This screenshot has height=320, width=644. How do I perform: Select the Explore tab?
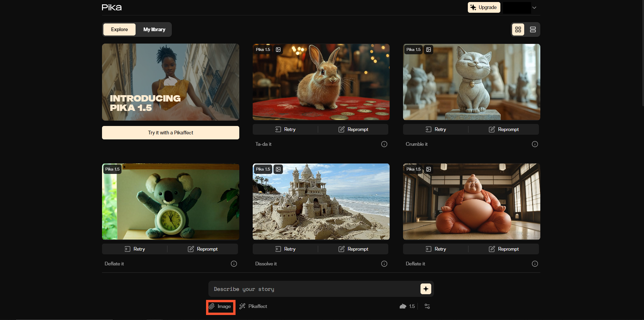tap(119, 29)
